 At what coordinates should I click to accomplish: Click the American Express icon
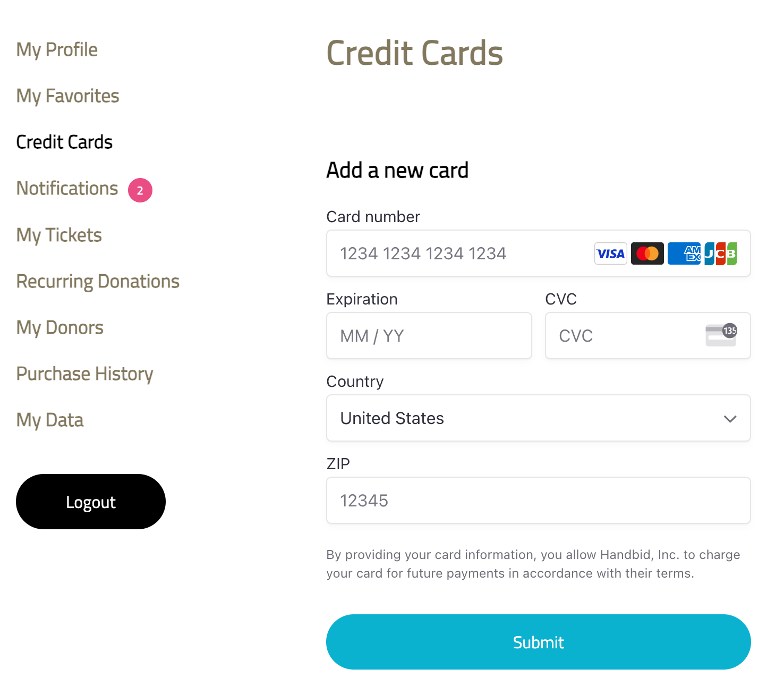684,253
